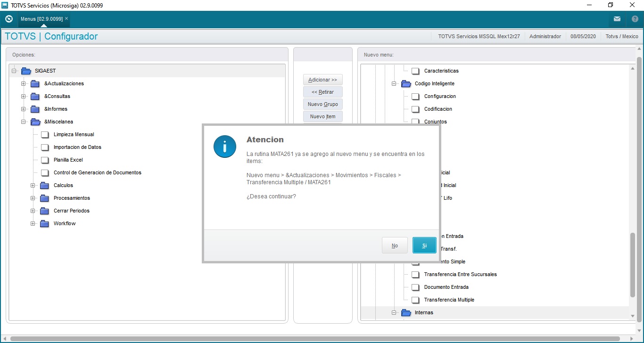Viewport: 644px width, 343px height.
Task: Click the date 08/05/2020 in header
Action: (583, 36)
